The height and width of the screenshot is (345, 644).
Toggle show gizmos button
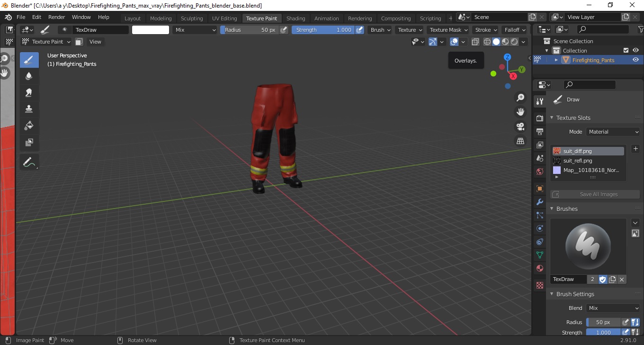tap(433, 42)
